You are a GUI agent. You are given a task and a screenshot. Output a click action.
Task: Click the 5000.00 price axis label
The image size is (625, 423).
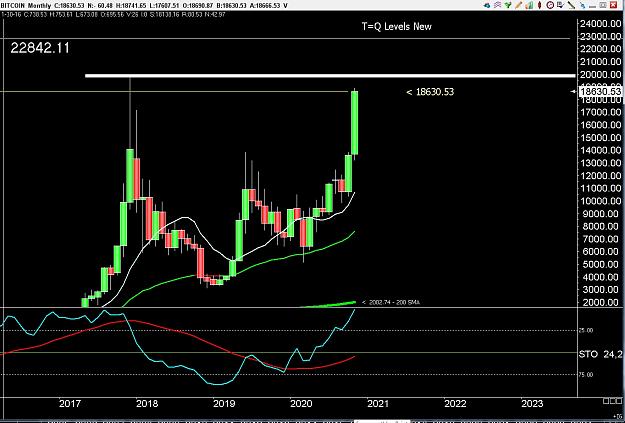coord(601,264)
